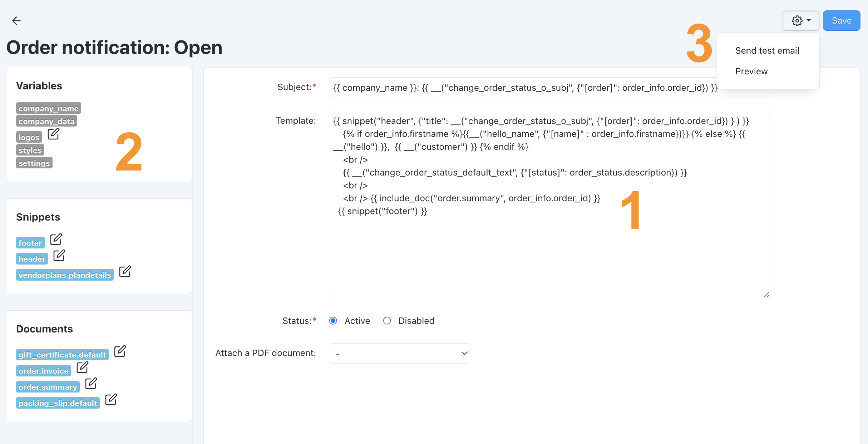Insert the packing_slip.default document tag
Screen dimensions: 868x444
click(x=58, y=403)
